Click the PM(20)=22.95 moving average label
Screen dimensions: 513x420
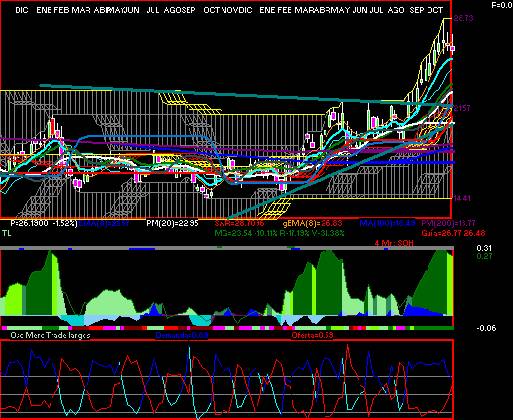point(172,223)
